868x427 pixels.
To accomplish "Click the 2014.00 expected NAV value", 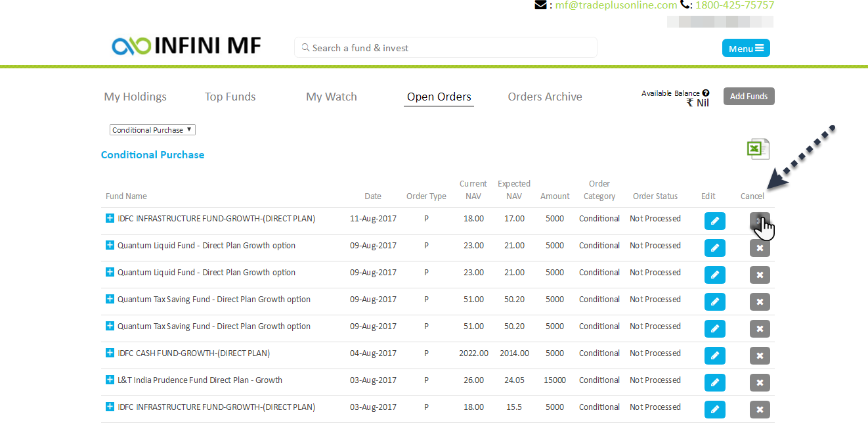I will pyautogui.click(x=514, y=353).
